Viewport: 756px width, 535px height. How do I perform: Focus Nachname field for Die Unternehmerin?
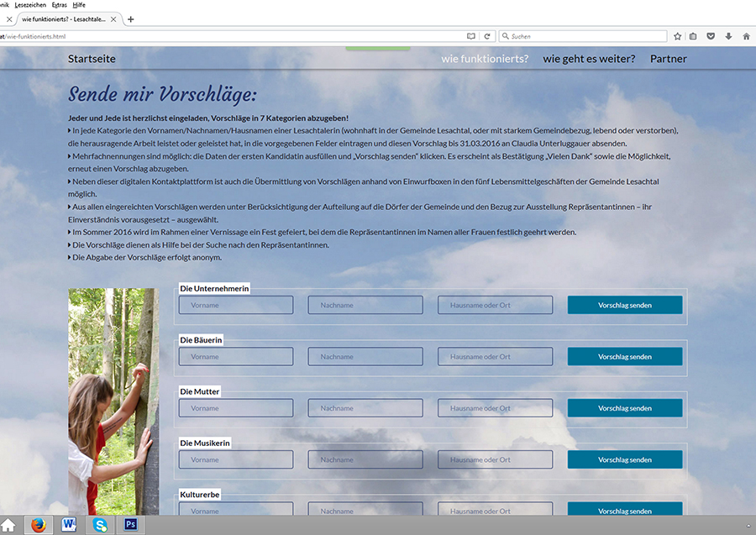point(365,305)
